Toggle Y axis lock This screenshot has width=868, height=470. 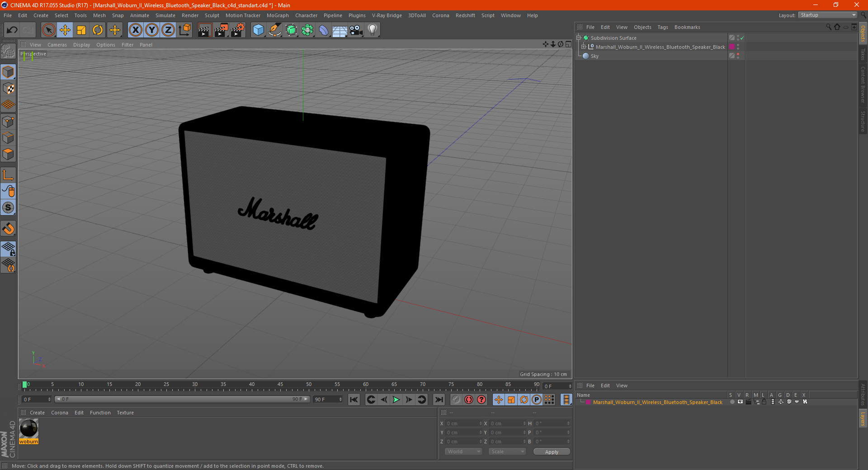point(152,30)
